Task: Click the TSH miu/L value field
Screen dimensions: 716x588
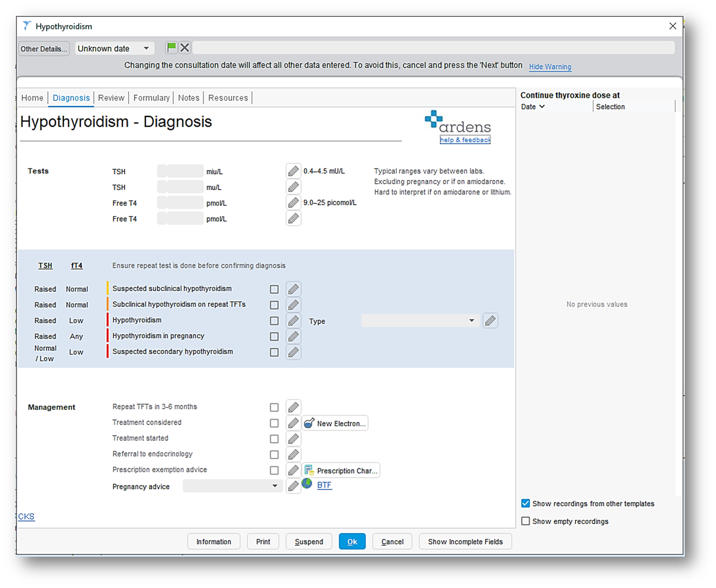Action: pyautogui.click(x=181, y=171)
